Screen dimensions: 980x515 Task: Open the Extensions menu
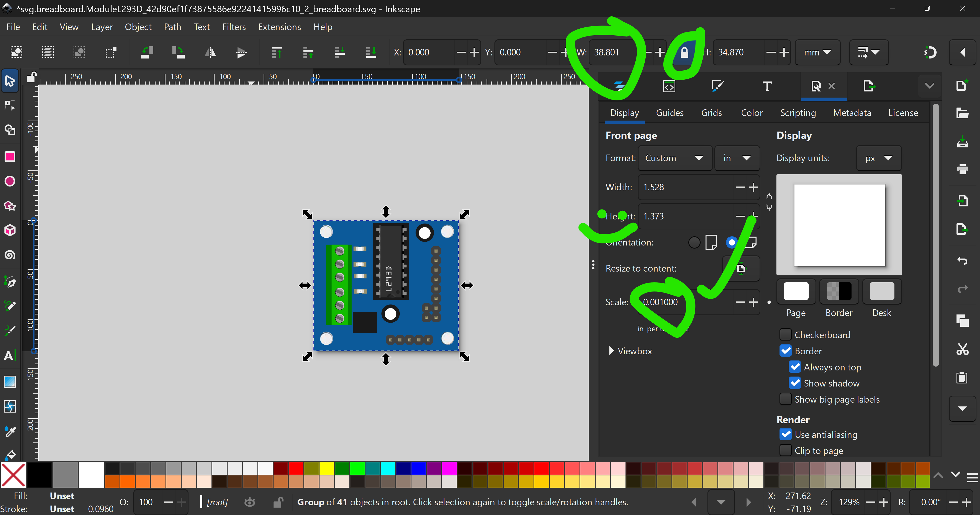pyautogui.click(x=279, y=27)
